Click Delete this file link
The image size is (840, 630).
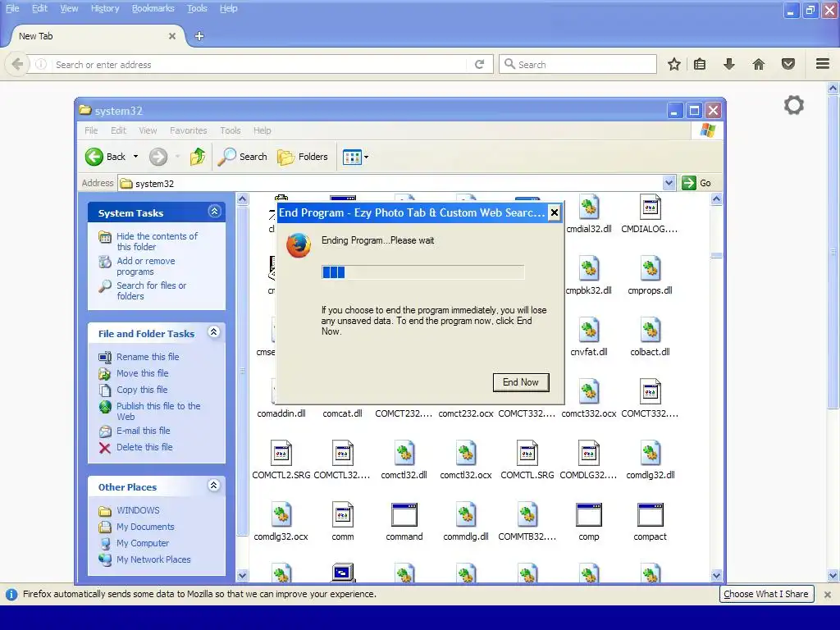pyautogui.click(x=144, y=447)
